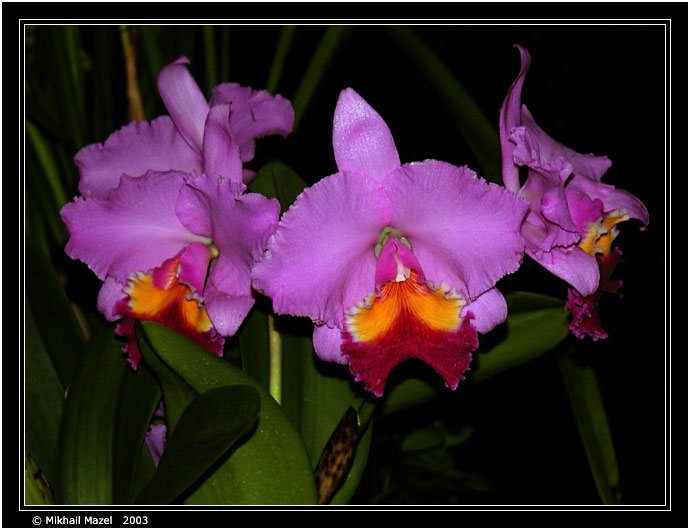Click the green leaf behind center orchid

[525, 335]
